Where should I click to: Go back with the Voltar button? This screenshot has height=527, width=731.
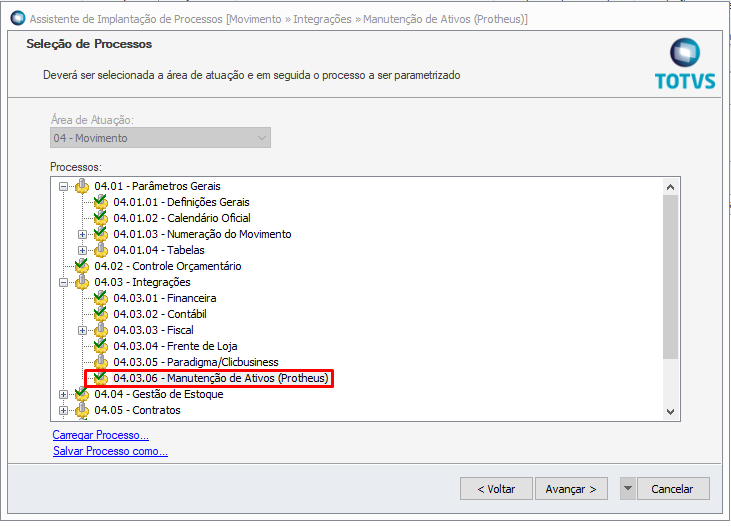(x=496, y=488)
